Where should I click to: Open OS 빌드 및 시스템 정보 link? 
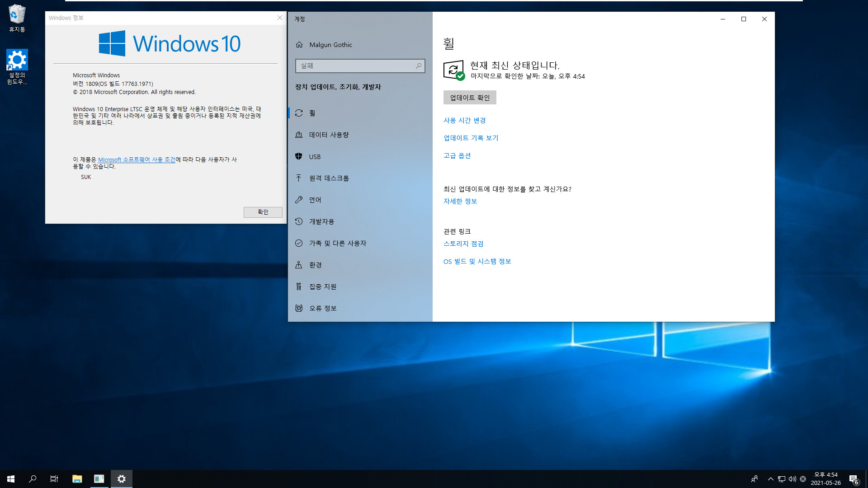477,262
